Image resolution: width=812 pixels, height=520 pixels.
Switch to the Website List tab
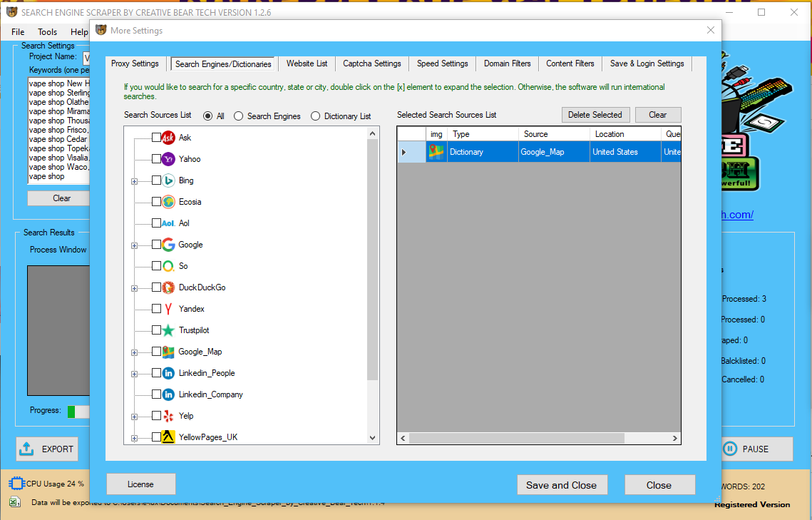coord(307,63)
